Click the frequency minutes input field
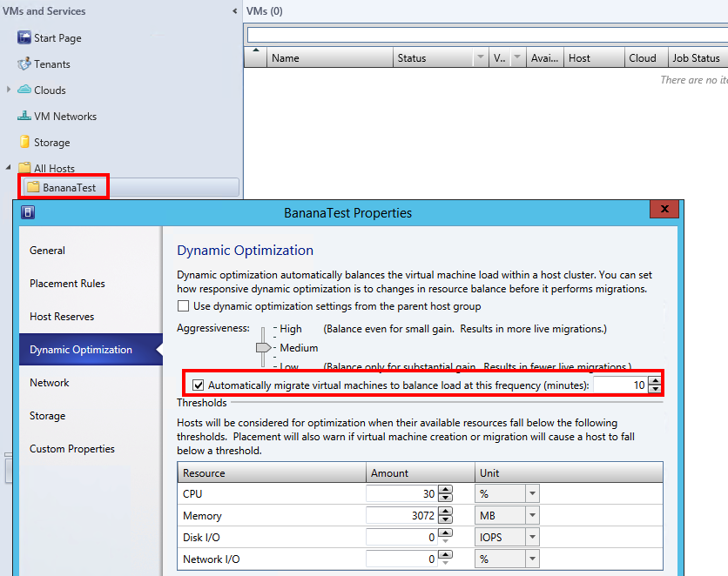Screen dimensions: 728x576 click(x=621, y=385)
